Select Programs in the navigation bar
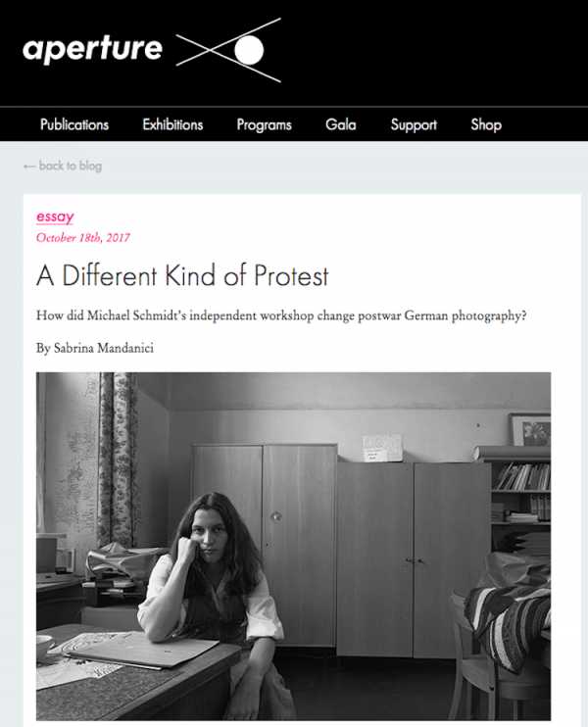588x727 pixels. pyautogui.click(x=264, y=124)
